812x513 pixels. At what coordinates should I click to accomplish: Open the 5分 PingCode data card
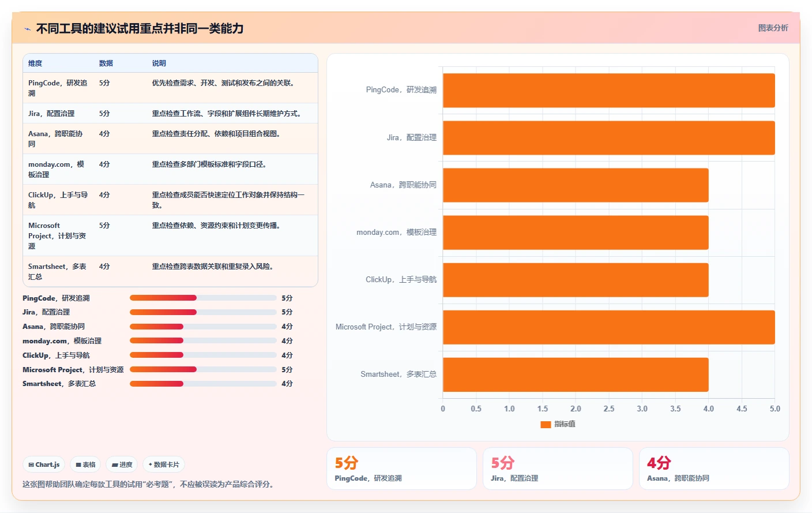(x=402, y=469)
